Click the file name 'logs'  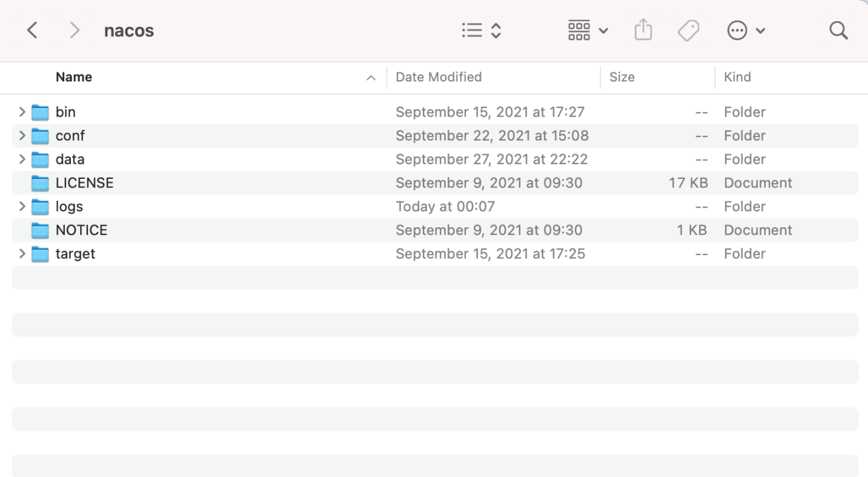[x=70, y=207]
